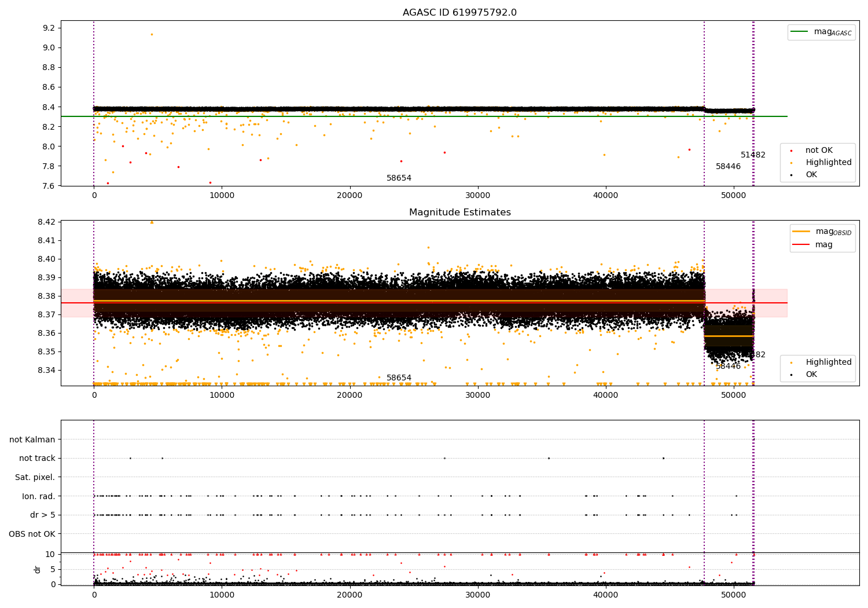
Task: Click "OK" in the middle panel legend
Action: click(x=811, y=375)
